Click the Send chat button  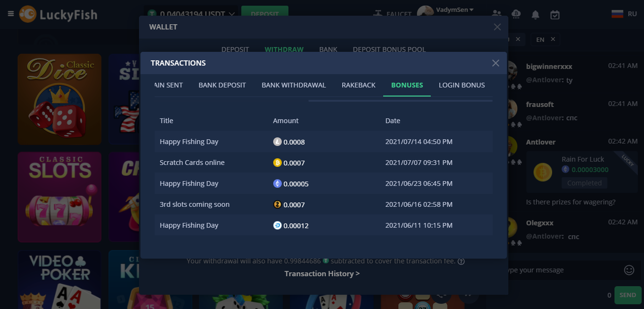tap(627, 295)
